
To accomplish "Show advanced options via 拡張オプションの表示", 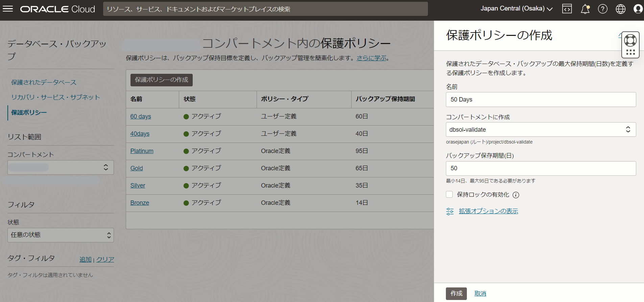I will (x=488, y=211).
